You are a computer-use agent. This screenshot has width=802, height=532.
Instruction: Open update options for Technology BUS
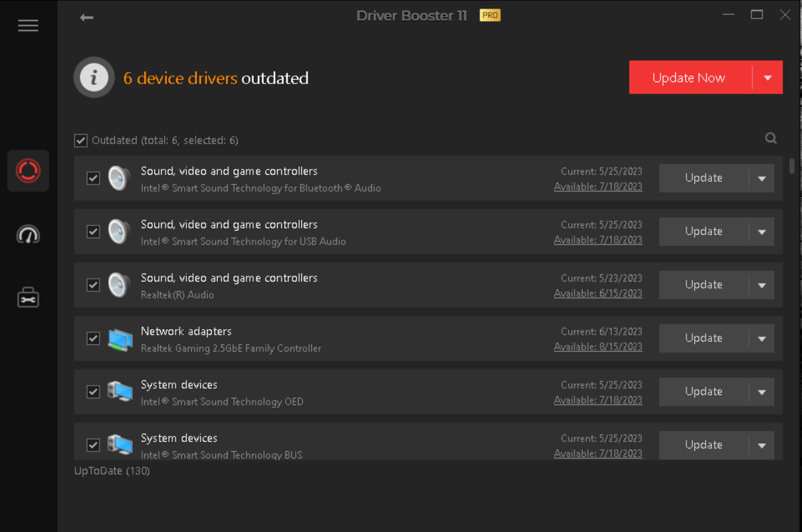[x=762, y=445]
